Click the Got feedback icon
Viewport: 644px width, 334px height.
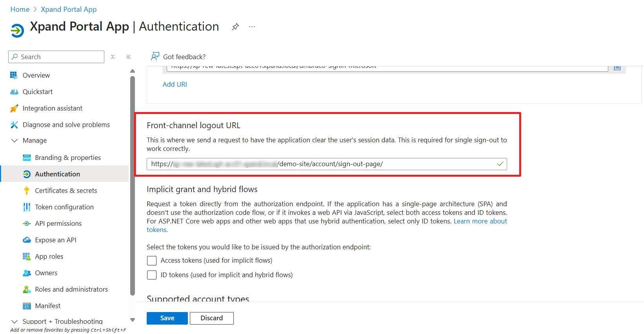[155, 56]
